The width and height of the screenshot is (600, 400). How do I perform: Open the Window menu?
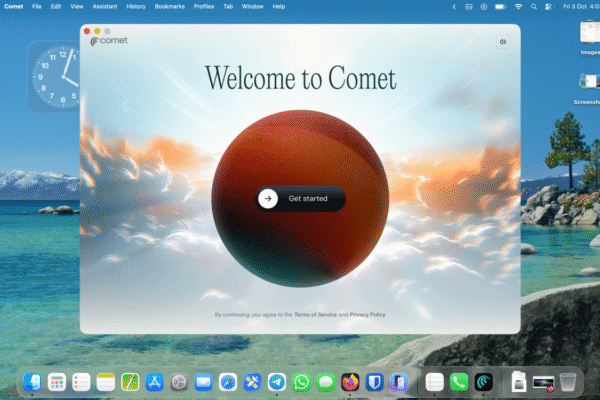coord(253,7)
